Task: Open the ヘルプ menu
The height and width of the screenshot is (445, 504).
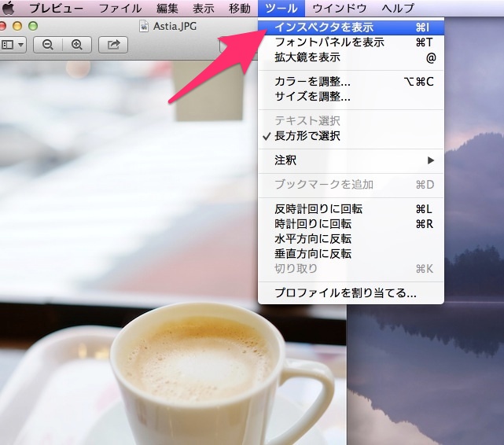Action: pos(398,8)
